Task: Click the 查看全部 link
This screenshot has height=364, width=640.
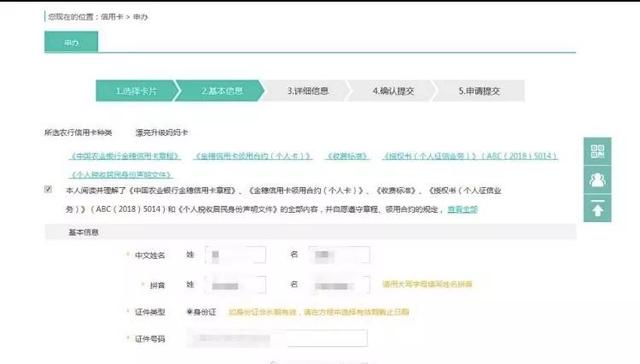Action: click(x=462, y=209)
